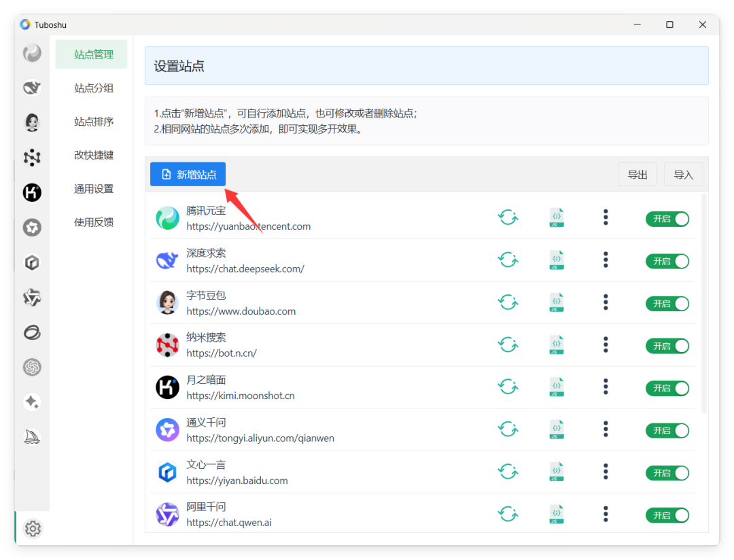
Task: Select https://kimi.moonshot.cn URL text
Action: (241, 396)
